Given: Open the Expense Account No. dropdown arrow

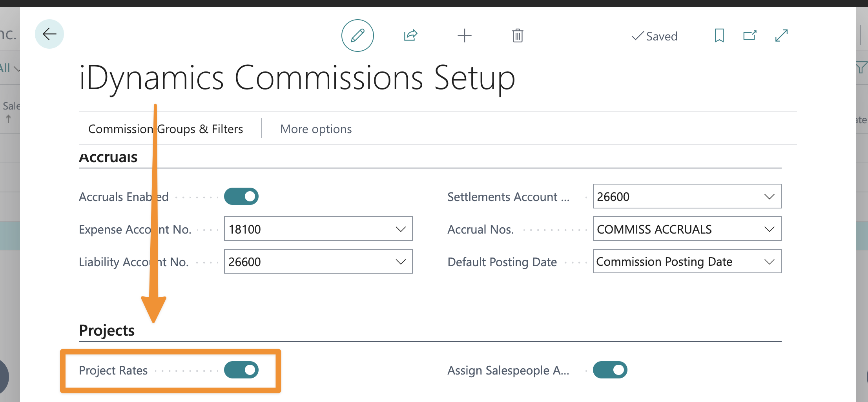Looking at the screenshot, I should [401, 229].
